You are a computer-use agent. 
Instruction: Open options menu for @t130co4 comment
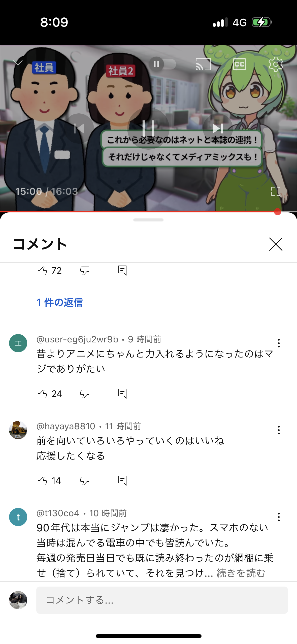click(x=279, y=517)
